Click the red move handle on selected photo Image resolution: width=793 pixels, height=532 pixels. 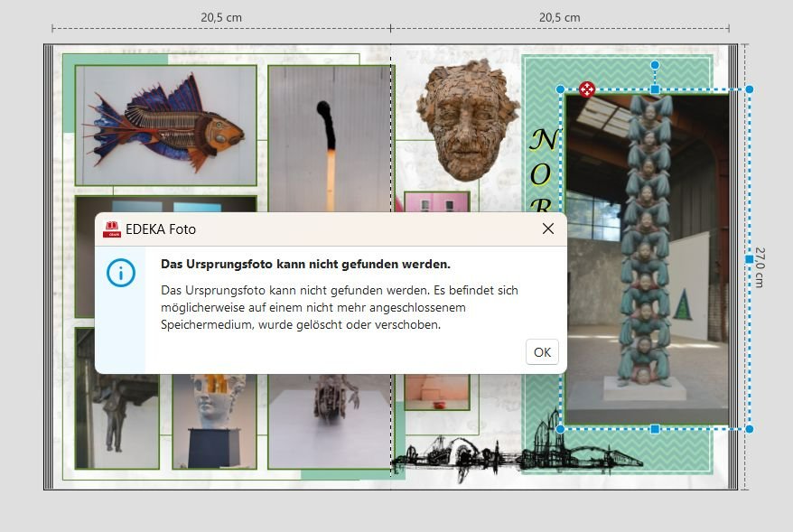(x=587, y=89)
